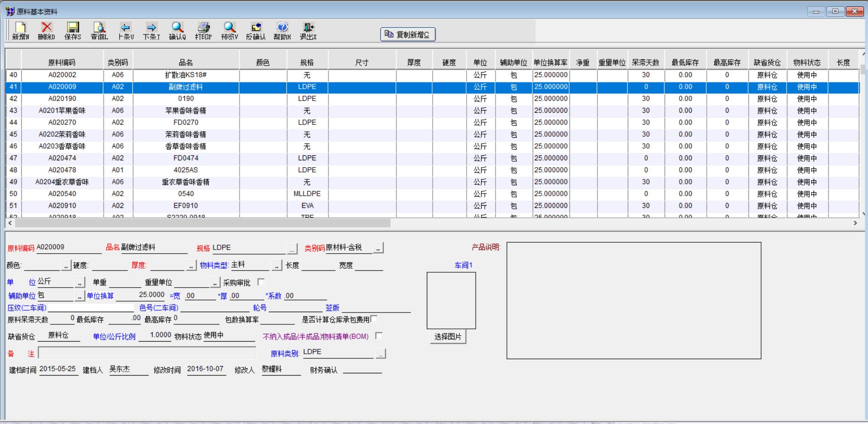Click the 单位/公斤比例 field

click(155, 335)
